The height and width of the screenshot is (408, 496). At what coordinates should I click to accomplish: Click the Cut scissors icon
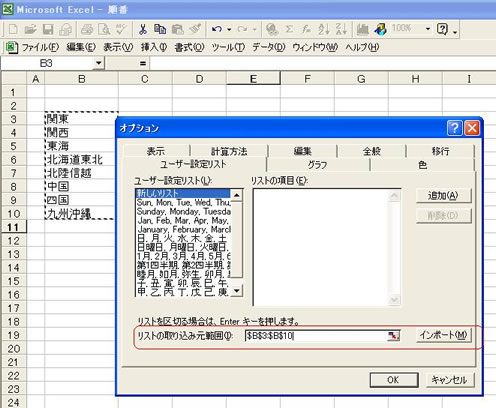point(143,30)
